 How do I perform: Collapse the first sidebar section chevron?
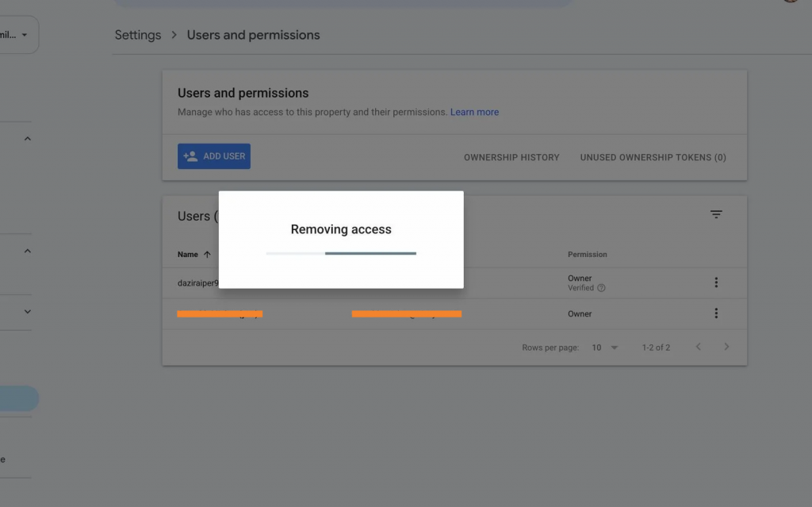click(28, 138)
